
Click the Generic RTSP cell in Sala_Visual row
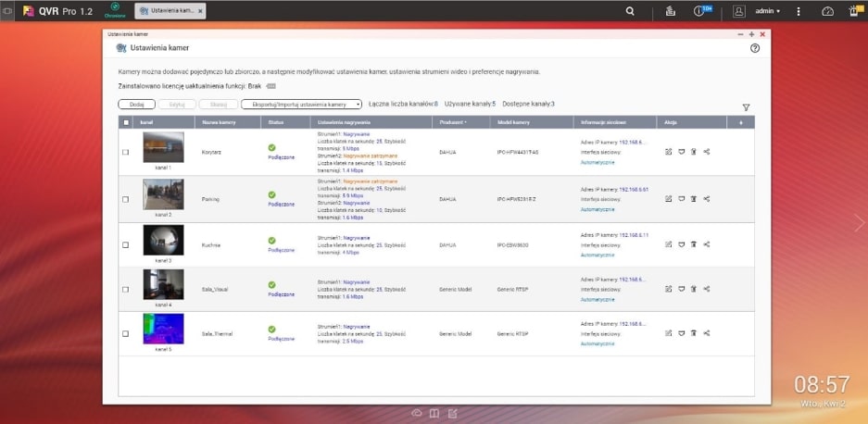[x=512, y=289]
